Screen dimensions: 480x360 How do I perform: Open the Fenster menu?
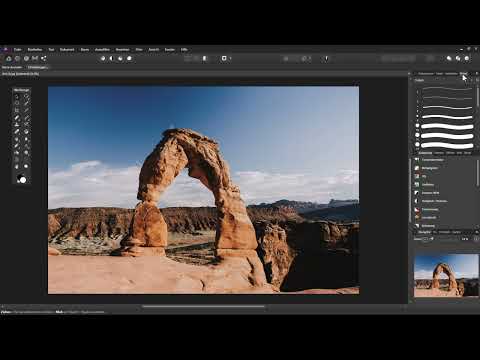pos(170,50)
